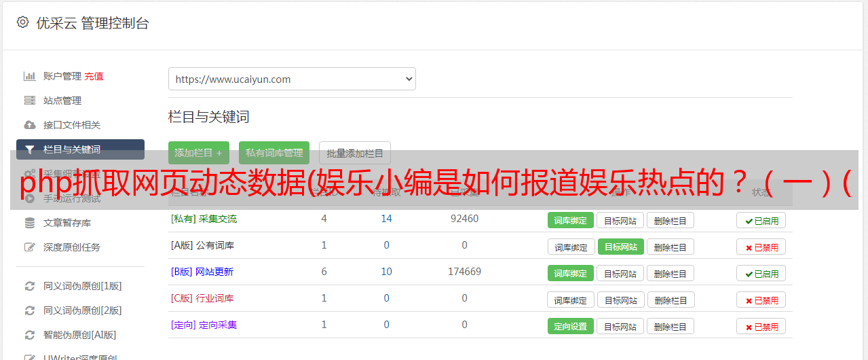The width and height of the screenshot is (868, 360).
Task: Click 定向设置 in the 定向采集 row
Action: (571, 326)
